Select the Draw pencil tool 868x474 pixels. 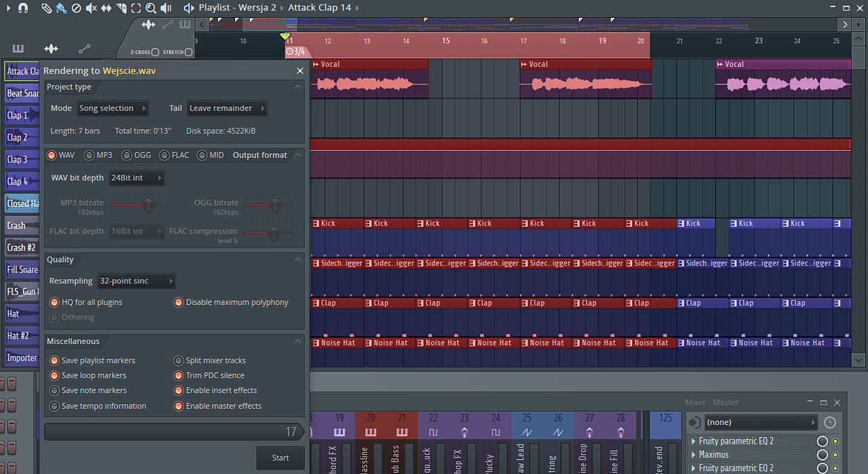(47, 7)
